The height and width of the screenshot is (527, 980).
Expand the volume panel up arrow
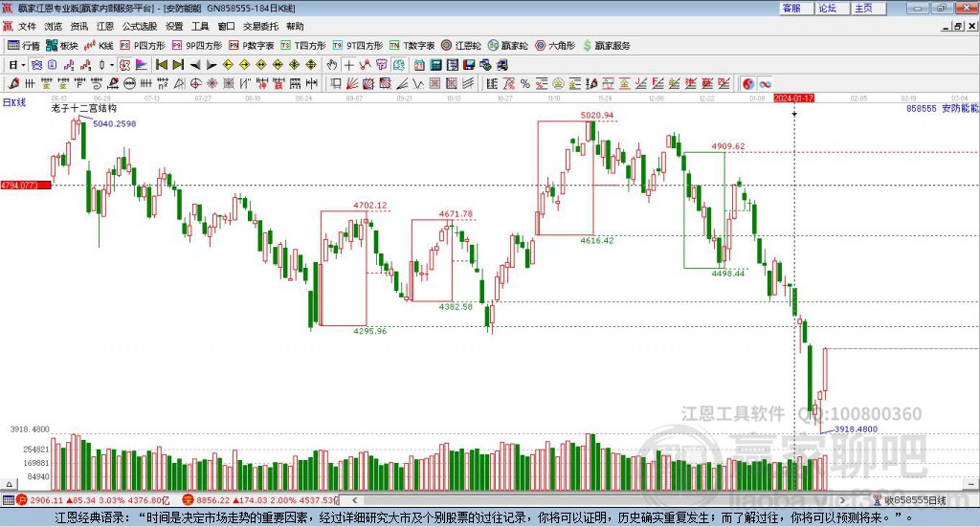point(9,484)
